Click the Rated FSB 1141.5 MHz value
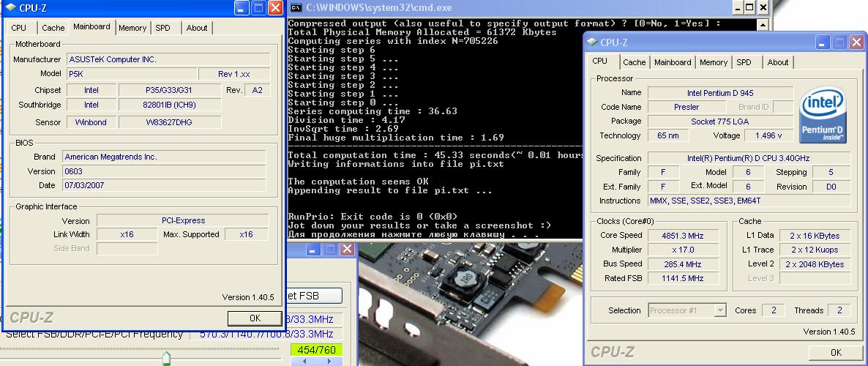The image size is (868, 366). coord(683,278)
